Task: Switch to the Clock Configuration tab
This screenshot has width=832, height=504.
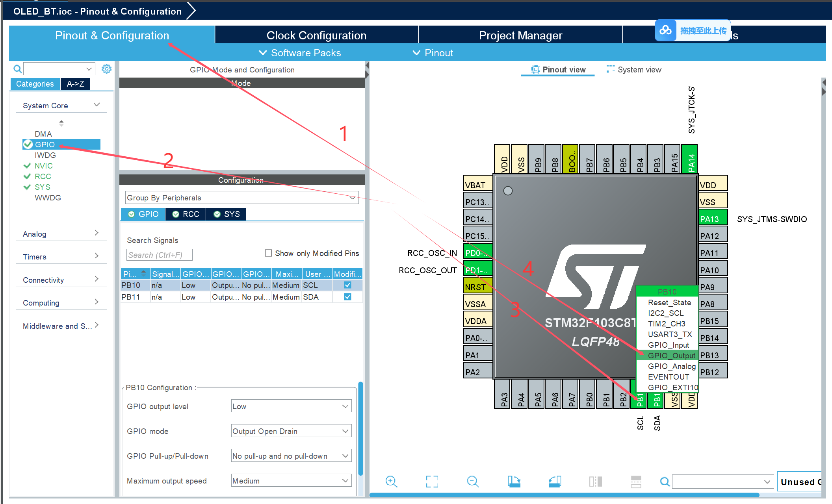Action: click(316, 35)
